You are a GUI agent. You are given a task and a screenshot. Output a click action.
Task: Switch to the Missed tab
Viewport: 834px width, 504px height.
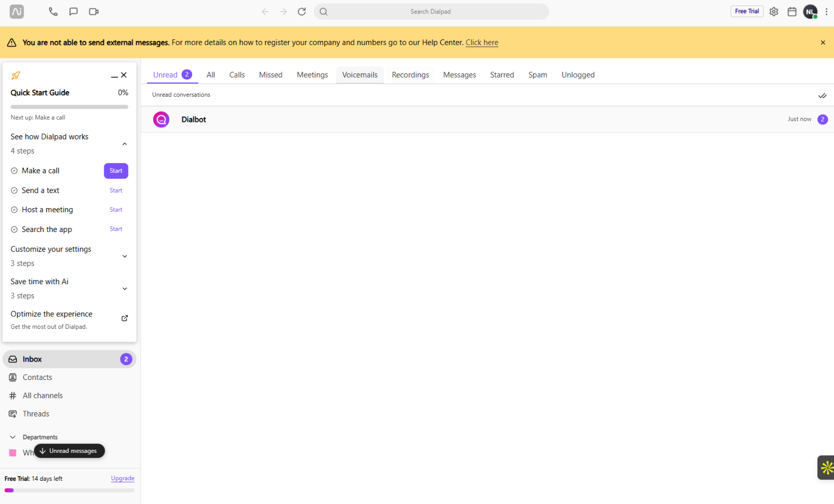270,75
